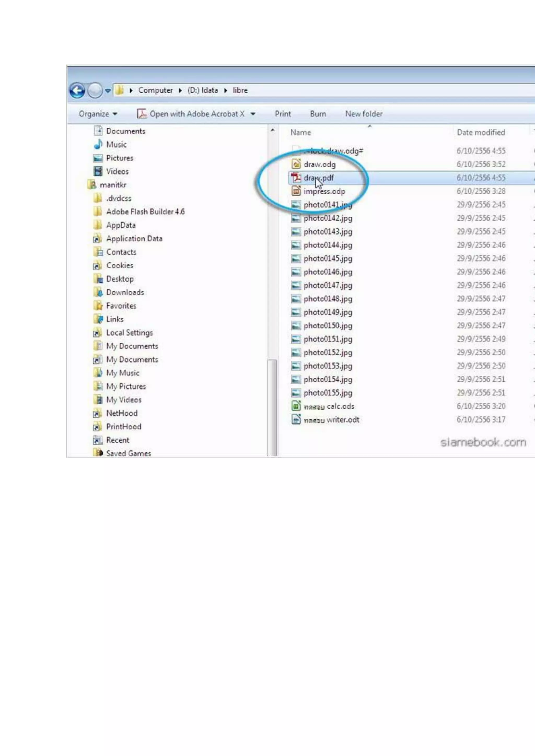Select file name photo0155.jpg

pyautogui.click(x=328, y=393)
